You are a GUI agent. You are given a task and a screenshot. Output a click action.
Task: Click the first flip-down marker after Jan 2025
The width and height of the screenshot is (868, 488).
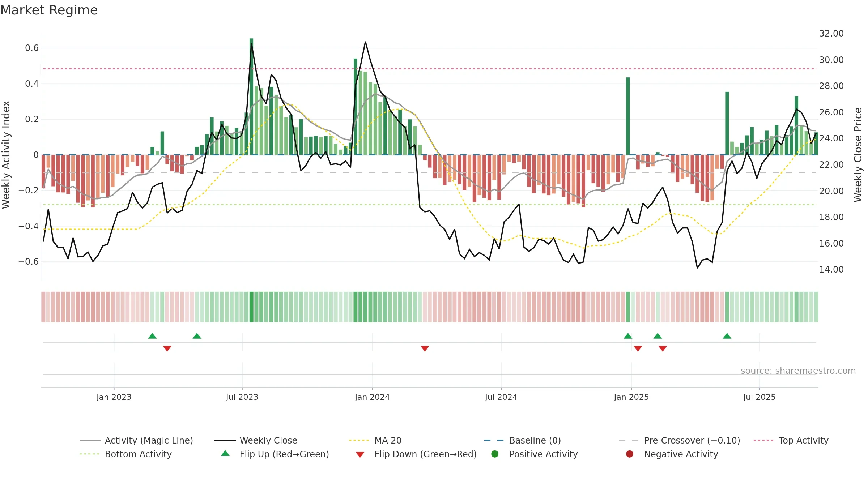[x=638, y=348]
